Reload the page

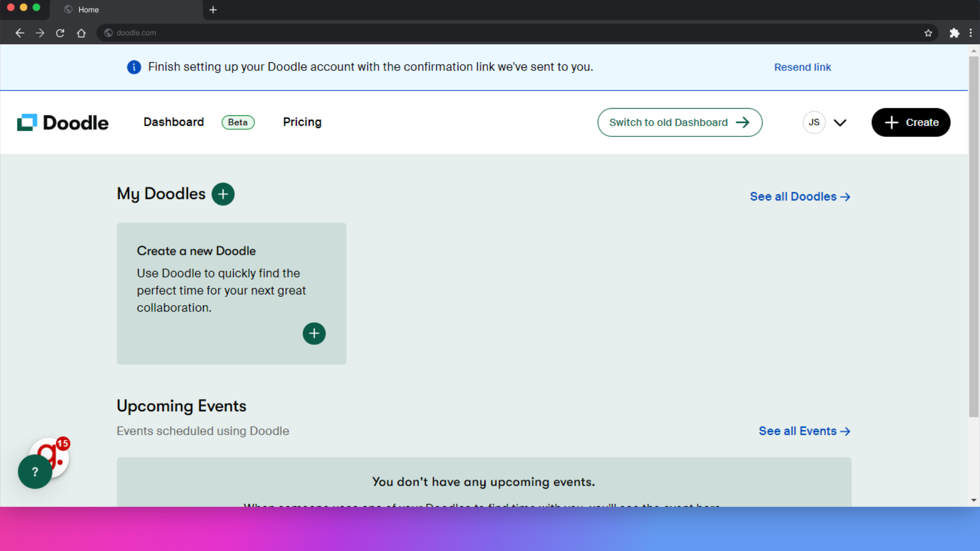point(60,33)
